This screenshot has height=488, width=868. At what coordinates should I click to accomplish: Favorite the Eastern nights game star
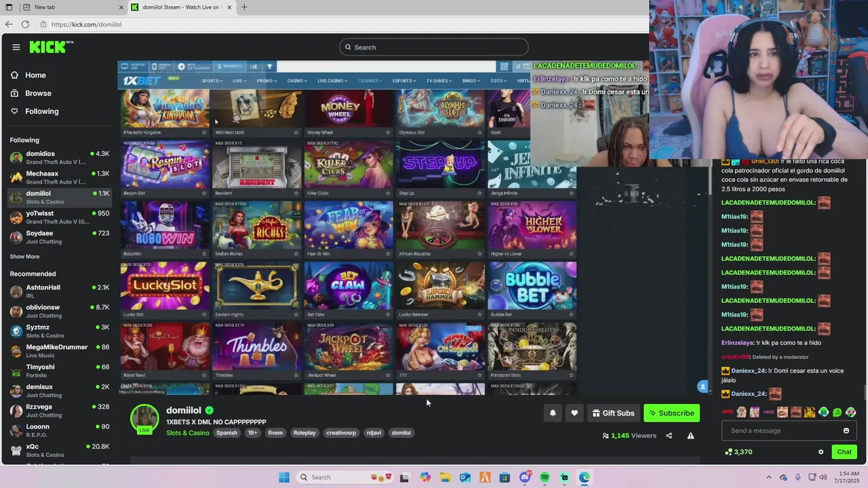[296, 314]
